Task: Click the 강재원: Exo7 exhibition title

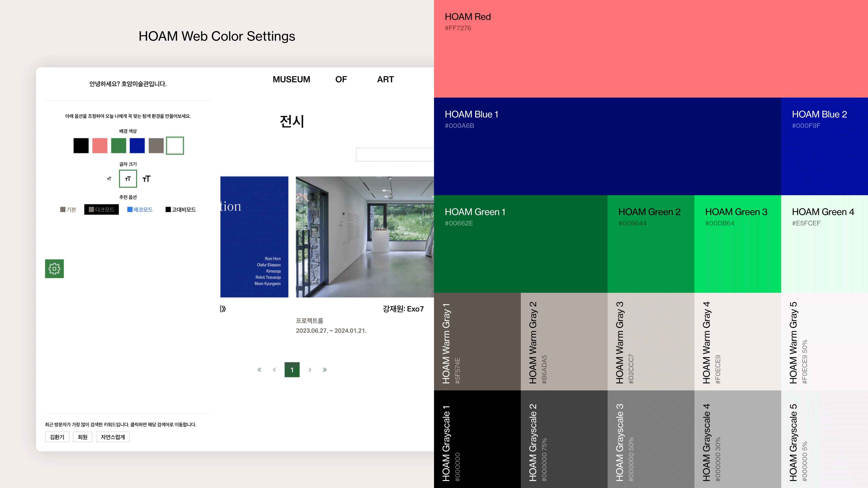Action: [x=403, y=309]
